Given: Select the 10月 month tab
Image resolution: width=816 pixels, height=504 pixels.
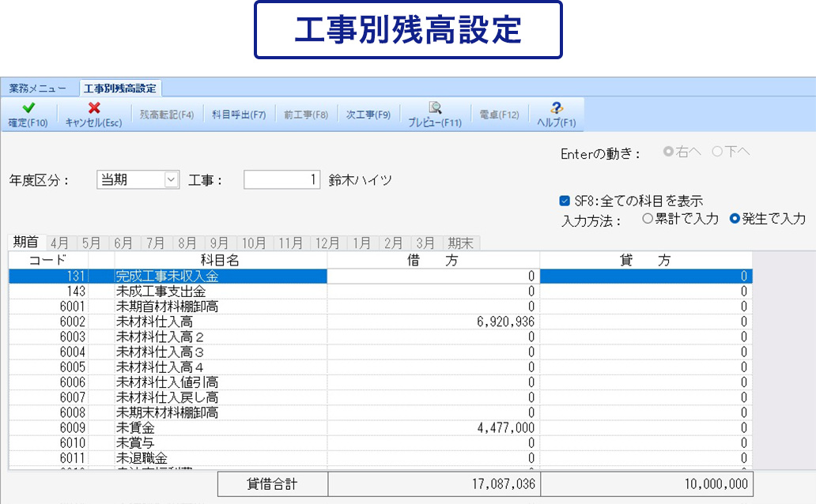Looking at the screenshot, I should [254, 243].
